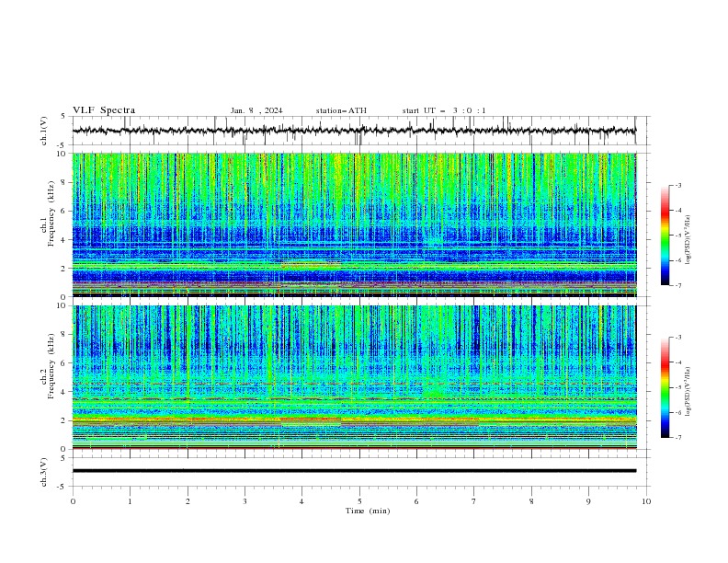Click the "Jan. 8 , 2024" date label
This screenshot has width=728, height=563.
(256, 110)
